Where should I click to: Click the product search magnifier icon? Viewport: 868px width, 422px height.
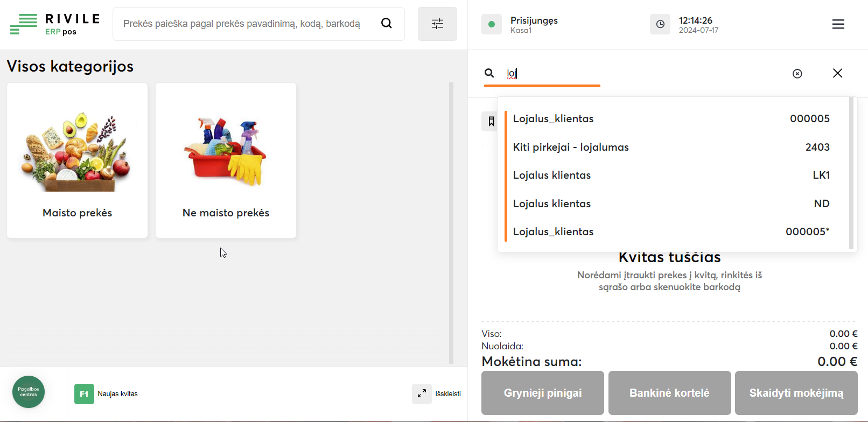pyautogui.click(x=386, y=23)
